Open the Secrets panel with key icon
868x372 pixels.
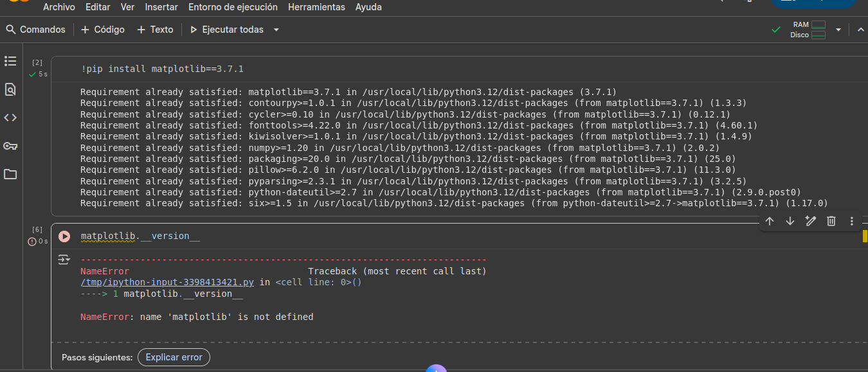10,146
